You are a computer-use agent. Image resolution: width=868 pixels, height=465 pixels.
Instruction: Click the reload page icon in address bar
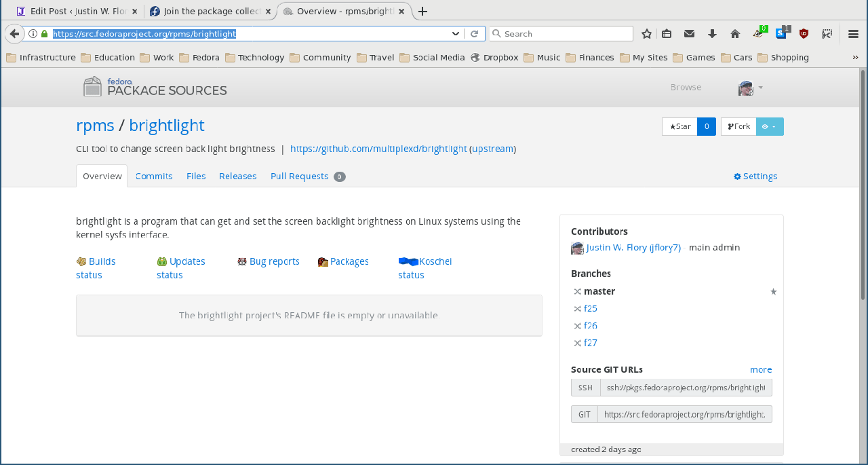click(475, 34)
